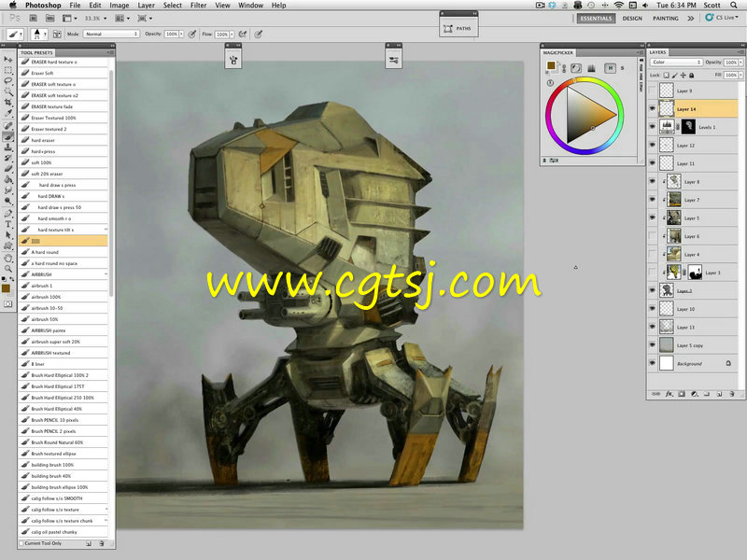
Task: Select the Spot Healing Brush tool
Action: [x=8, y=126]
